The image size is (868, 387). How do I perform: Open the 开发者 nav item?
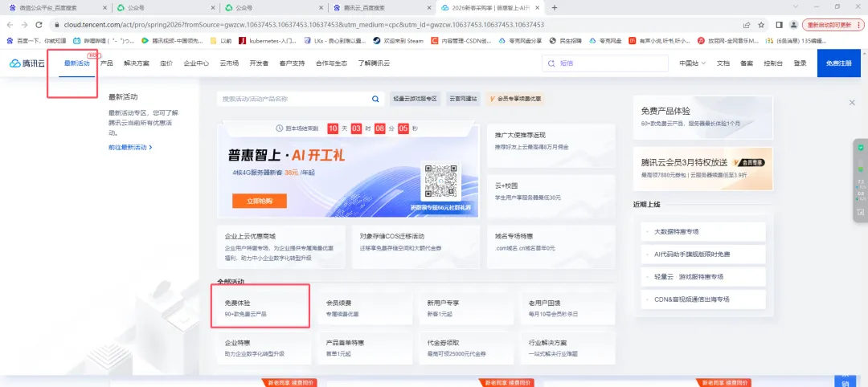[259, 63]
